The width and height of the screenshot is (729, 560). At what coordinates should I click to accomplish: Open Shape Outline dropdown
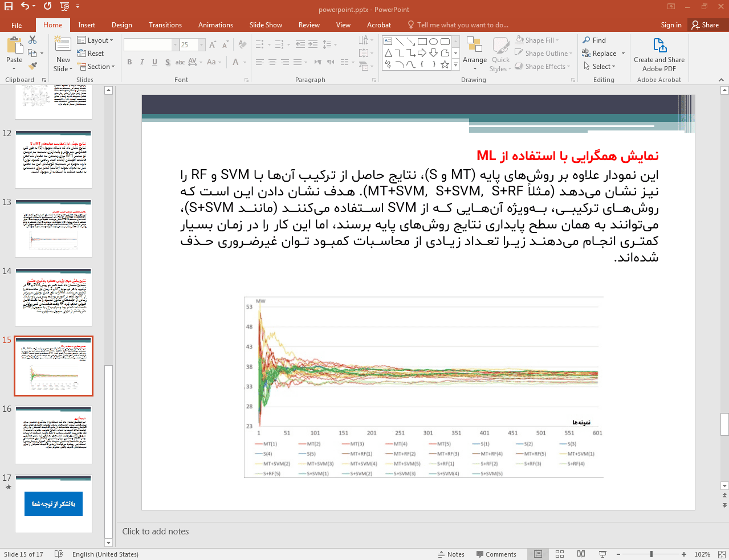coord(543,54)
